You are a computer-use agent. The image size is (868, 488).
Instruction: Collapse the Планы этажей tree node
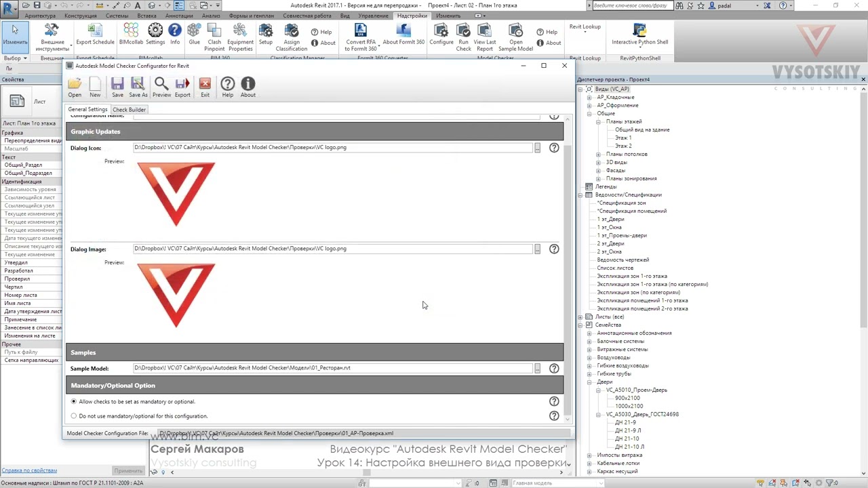coord(598,122)
